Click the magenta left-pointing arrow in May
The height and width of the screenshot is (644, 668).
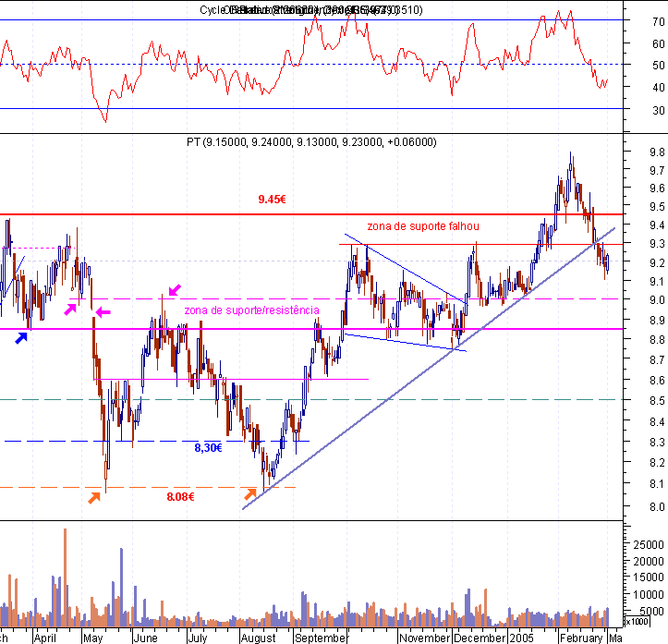click(x=103, y=312)
